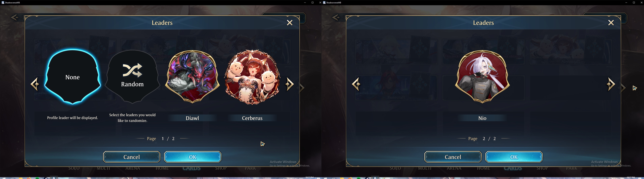The height and width of the screenshot is (179, 644).
Task: Click the Cerberus name label
Action: pyautogui.click(x=252, y=118)
